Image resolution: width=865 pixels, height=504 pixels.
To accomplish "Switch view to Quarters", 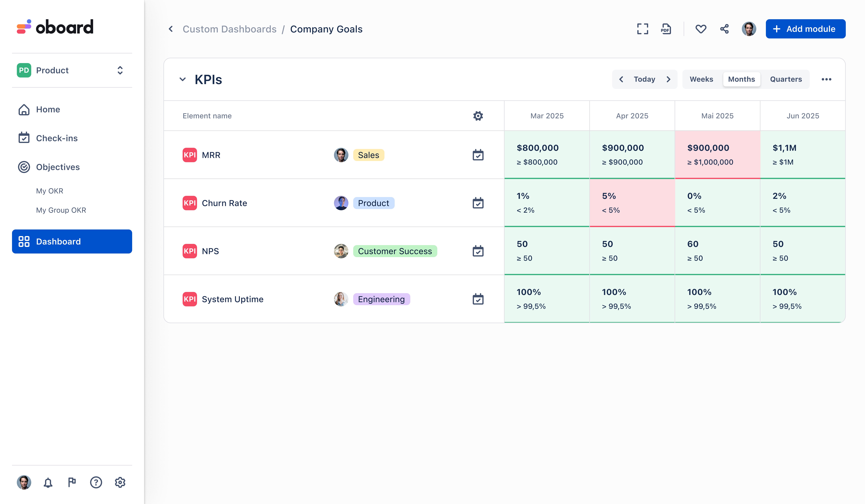I will pyautogui.click(x=786, y=79).
